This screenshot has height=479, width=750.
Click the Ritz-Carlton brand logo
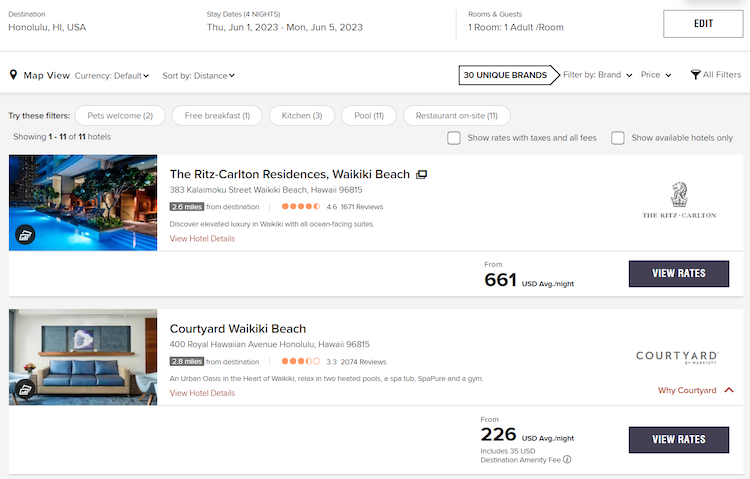[677, 200]
